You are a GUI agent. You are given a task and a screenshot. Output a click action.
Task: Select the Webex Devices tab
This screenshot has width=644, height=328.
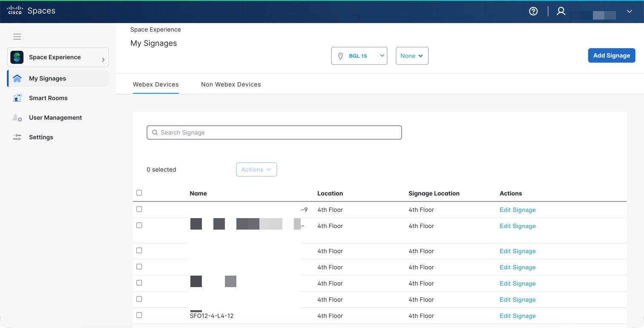pos(155,84)
